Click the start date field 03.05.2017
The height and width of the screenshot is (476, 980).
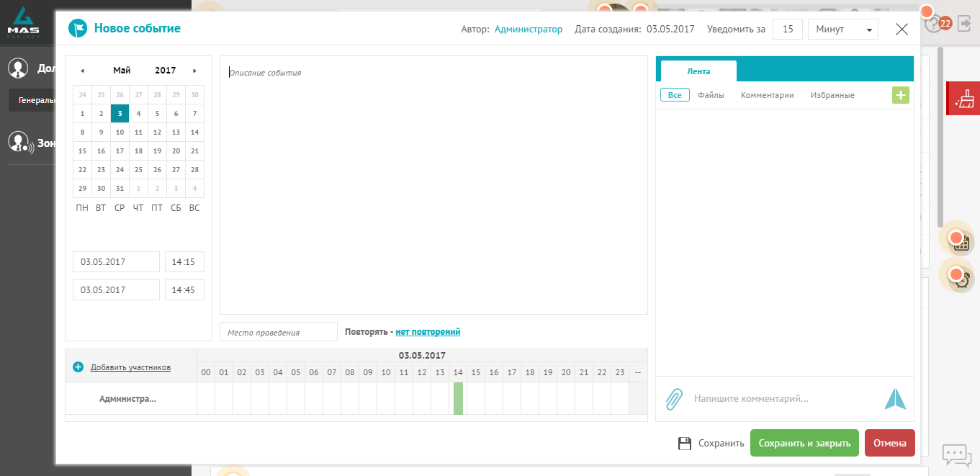(x=116, y=262)
